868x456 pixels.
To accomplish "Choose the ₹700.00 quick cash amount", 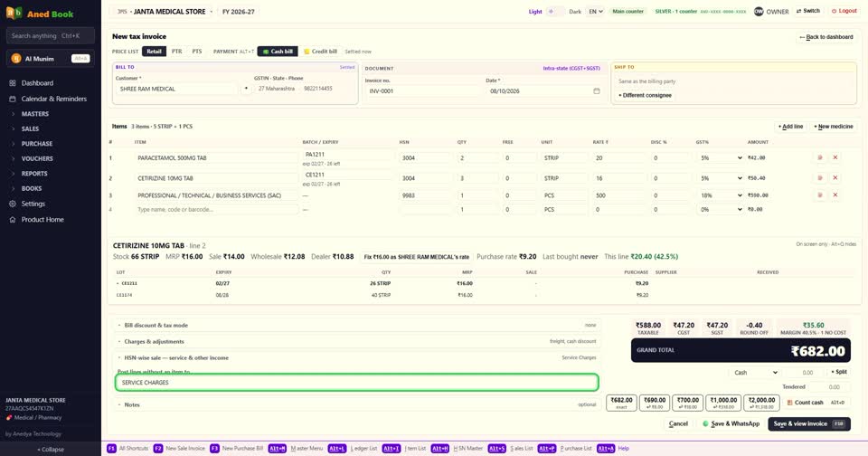I will [x=687, y=403].
